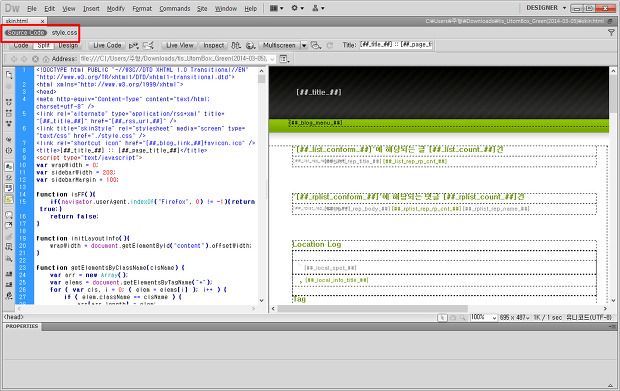The width and height of the screenshot is (620, 391).
Task: Open the Modify menu
Action: [115, 8]
